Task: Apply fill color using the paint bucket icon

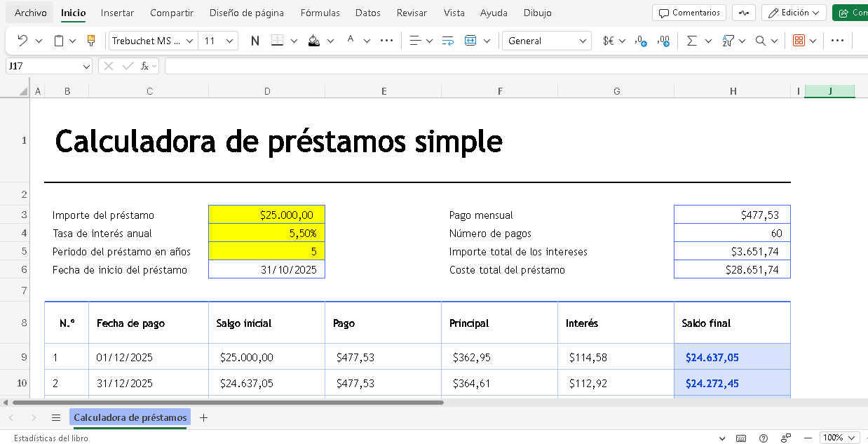Action: pyautogui.click(x=313, y=41)
